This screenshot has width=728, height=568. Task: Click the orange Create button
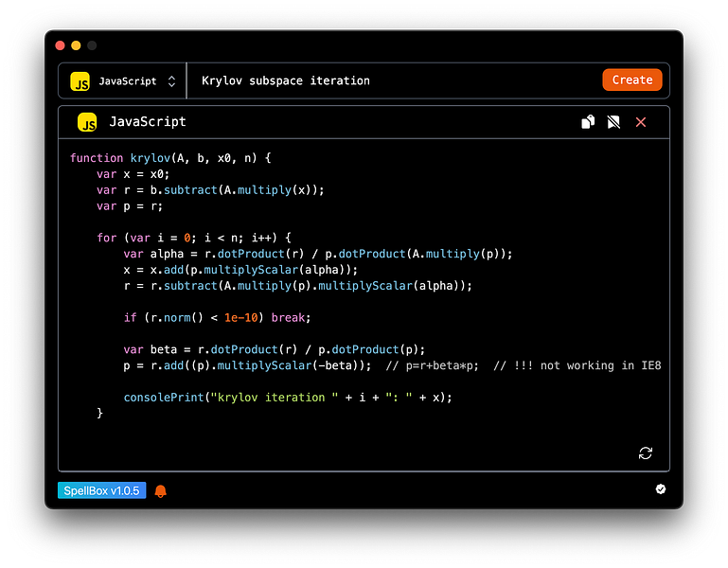coord(631,80)
